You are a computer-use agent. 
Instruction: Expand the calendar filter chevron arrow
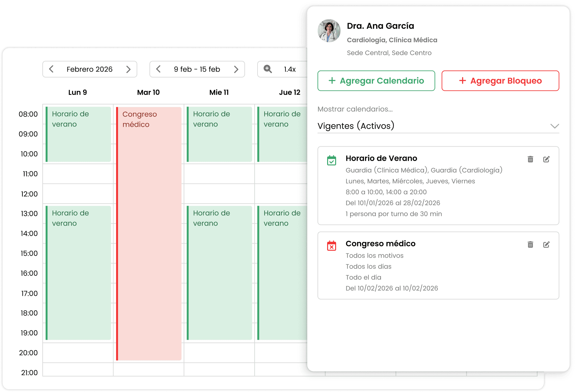tap(555, 126)
